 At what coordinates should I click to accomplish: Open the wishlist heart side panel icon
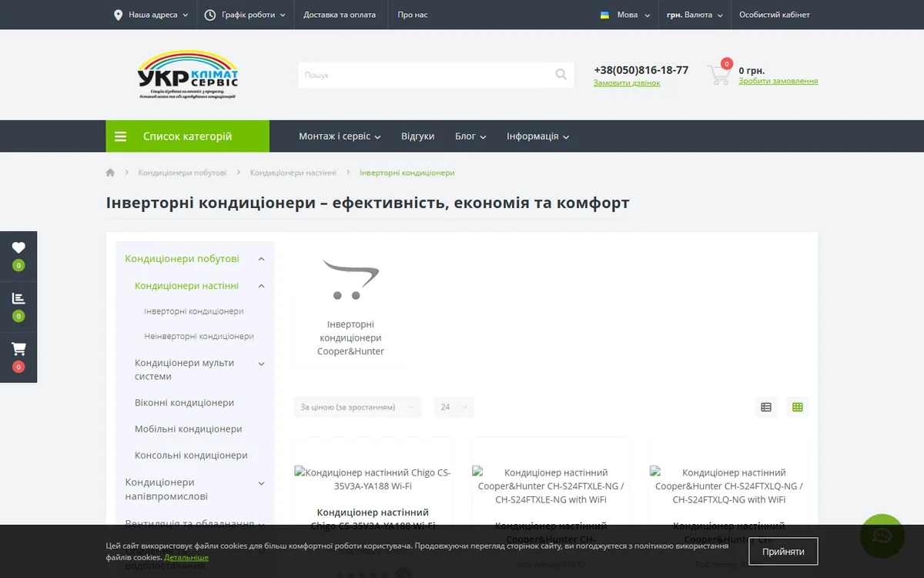[18, 247]
